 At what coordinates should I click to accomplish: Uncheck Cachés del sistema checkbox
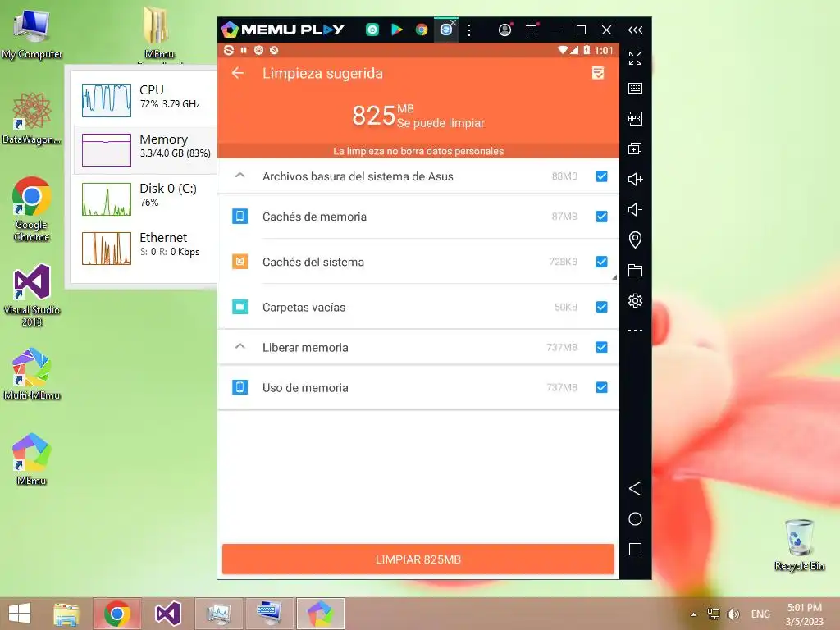pyautogui.click(x=601, y=262)
